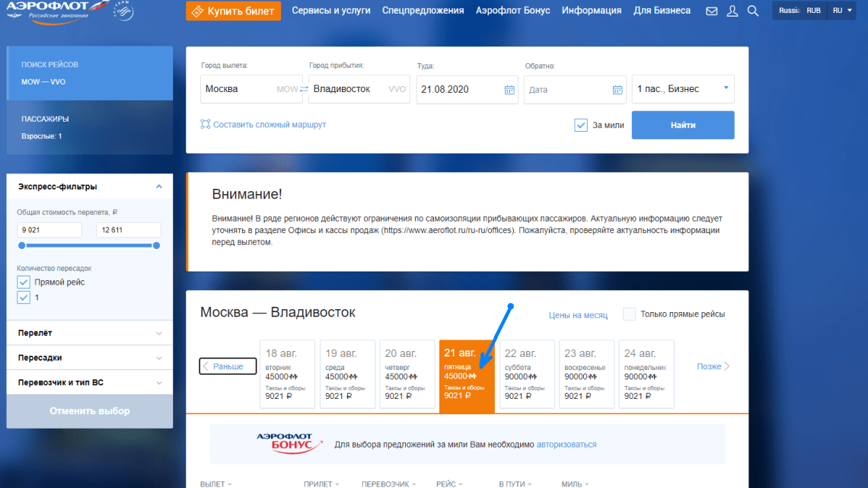Open the mail envelope icon in header
Image resolution: width=868 pixels, height=488 pixels.
pos(711,11)
